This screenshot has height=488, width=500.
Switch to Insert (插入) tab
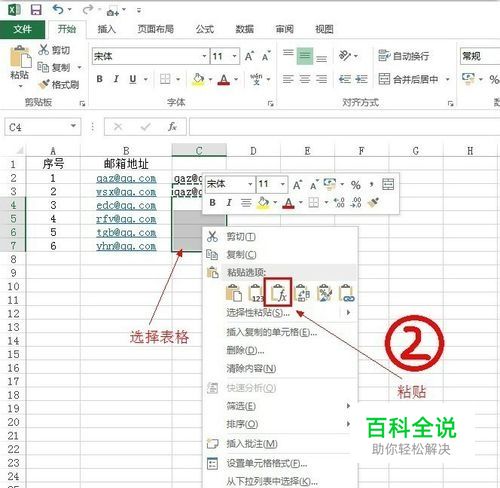[106, 29]
